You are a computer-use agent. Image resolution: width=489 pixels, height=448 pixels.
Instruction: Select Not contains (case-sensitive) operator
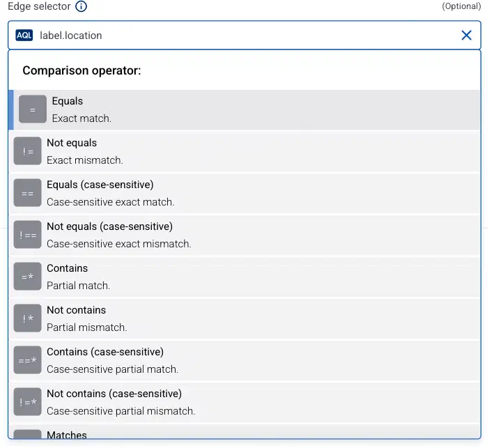click(244, 402)
